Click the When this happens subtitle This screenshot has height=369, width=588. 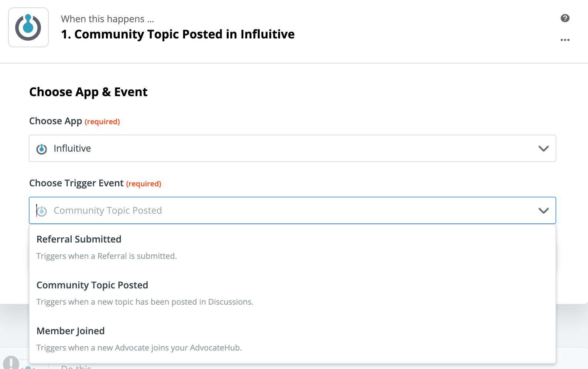pyautogui.click(x=107, y=19)
